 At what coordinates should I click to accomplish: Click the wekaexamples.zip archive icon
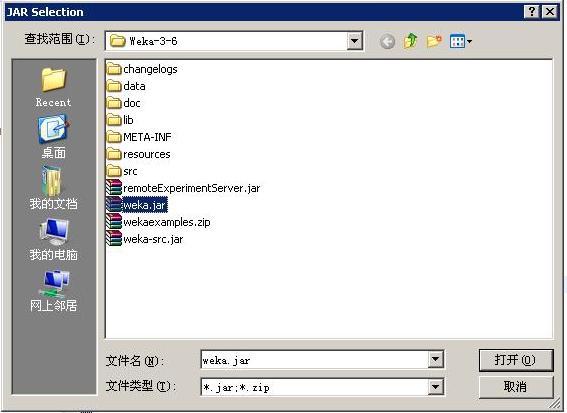[114, 222]
